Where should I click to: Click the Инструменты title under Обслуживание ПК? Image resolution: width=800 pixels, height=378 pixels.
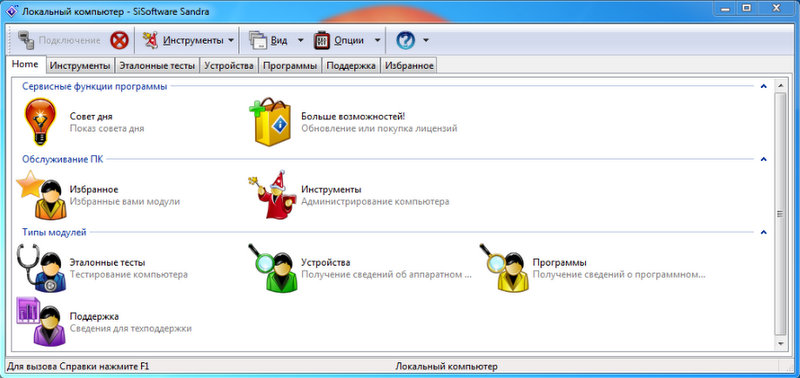coord(332,190)
